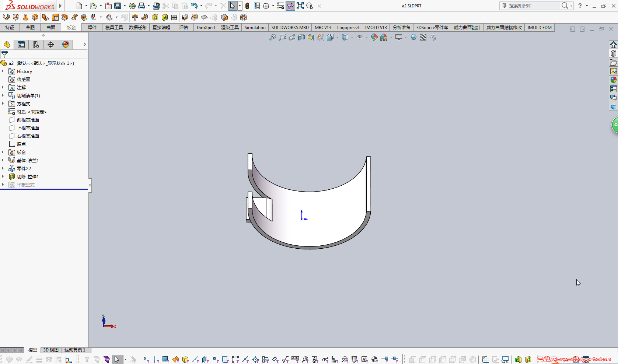Expand the 切除-拉伸1 feature node
The image size is (618, 364).
pos(3,176)
